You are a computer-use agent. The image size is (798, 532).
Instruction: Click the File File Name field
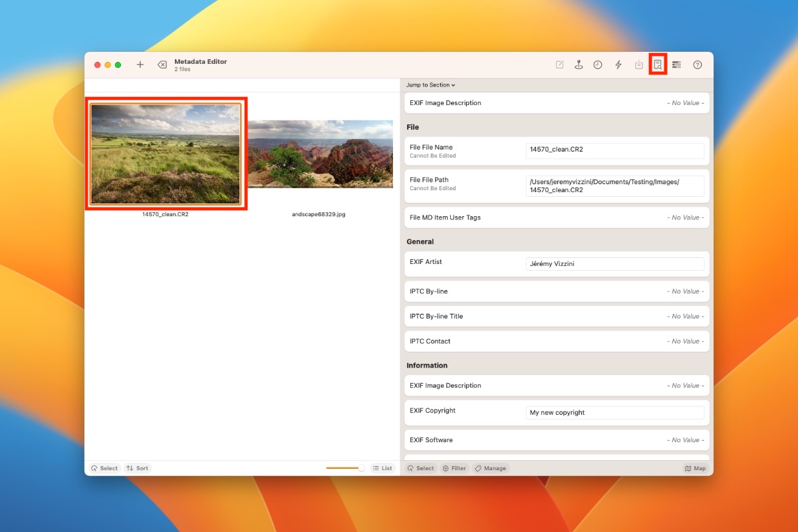point(614,151)
